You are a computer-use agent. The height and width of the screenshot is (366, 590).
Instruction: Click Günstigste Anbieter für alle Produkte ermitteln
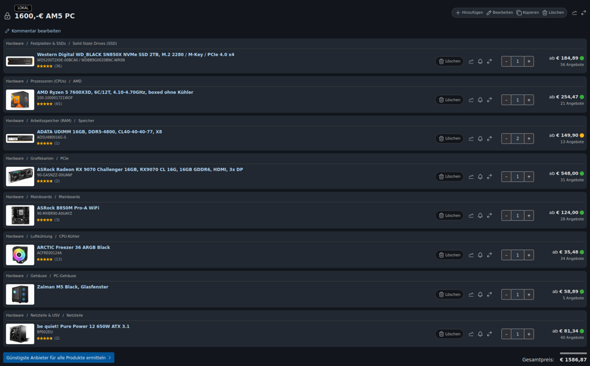pyautogui.click(x=59, y=358)
